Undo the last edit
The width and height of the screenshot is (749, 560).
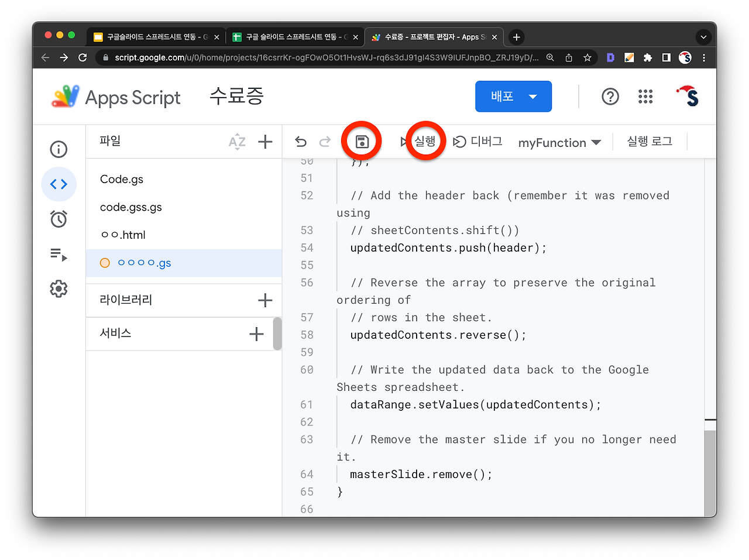(301, 142)
